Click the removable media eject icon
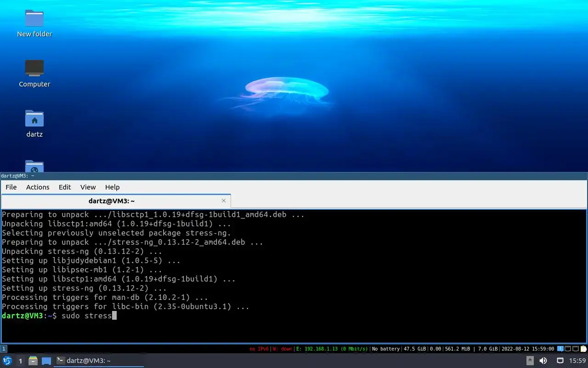 [x=530, y=361]
